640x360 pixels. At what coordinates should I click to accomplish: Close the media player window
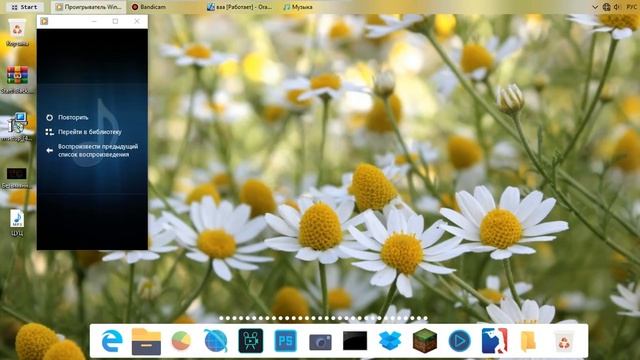[x=137, y=21]
